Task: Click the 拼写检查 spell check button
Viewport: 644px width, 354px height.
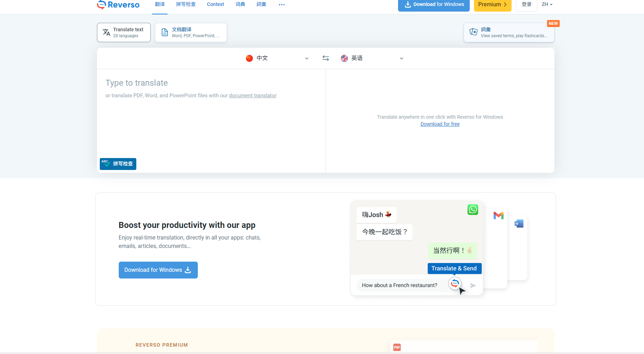Action: coord(118,164)
